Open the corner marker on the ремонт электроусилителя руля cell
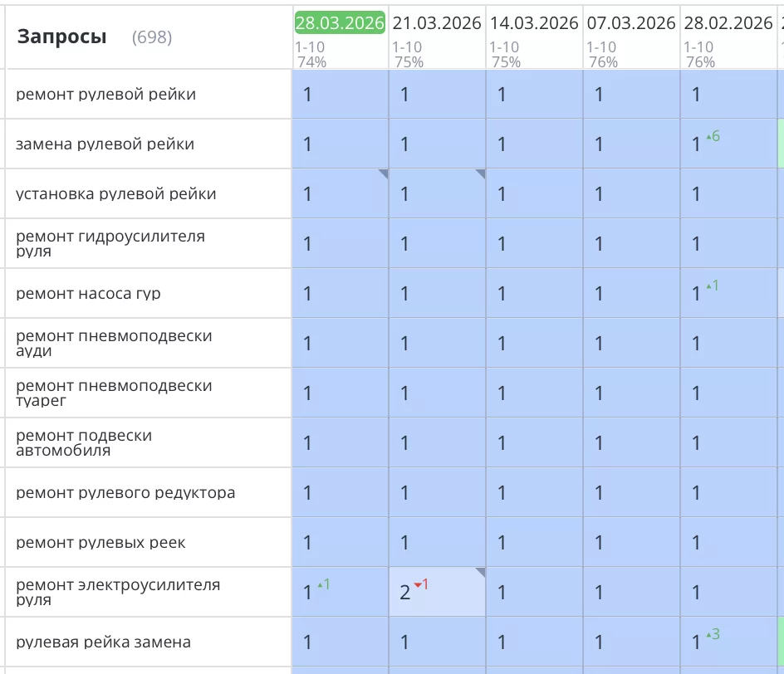 tap(478, 571)
